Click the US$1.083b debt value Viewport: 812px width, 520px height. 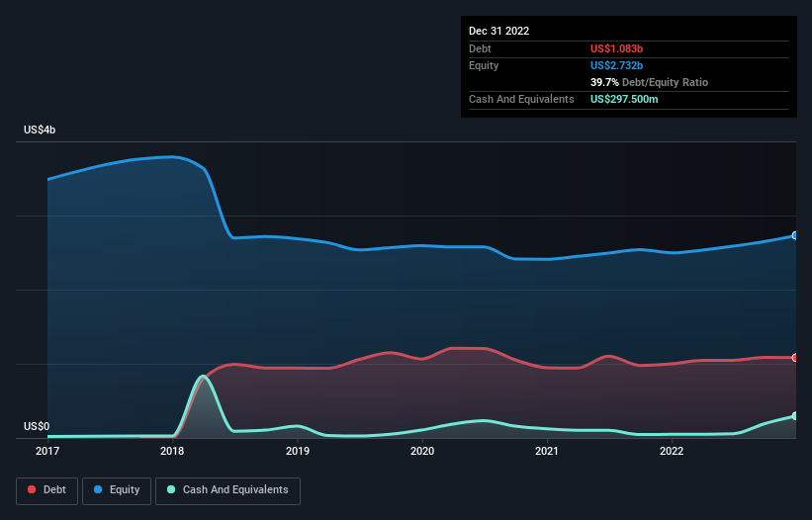[x=616, y=48]
